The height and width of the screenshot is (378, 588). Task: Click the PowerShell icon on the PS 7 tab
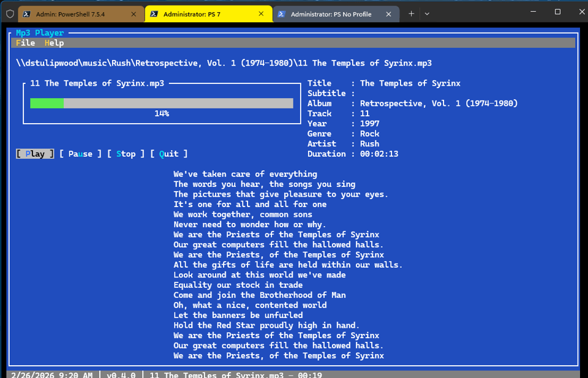(x=155, y=13)
